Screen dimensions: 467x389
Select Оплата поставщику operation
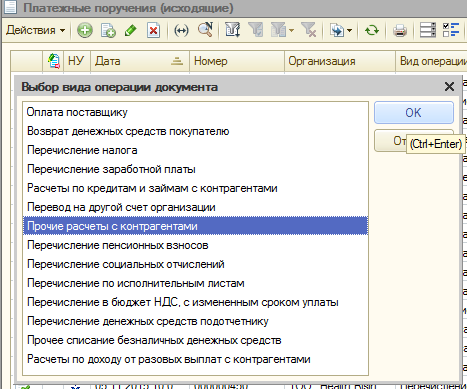pos(195,112)
